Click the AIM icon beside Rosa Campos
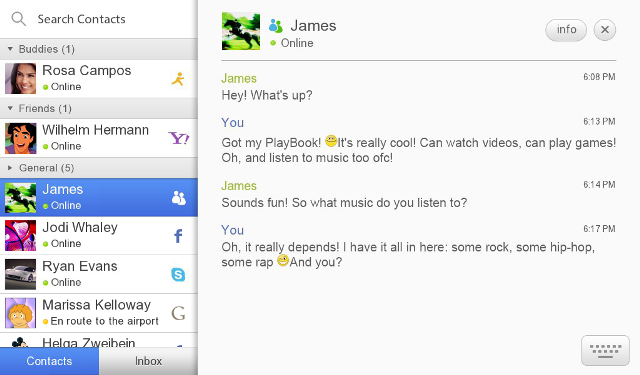640x375 pixels. pos(178,79)
